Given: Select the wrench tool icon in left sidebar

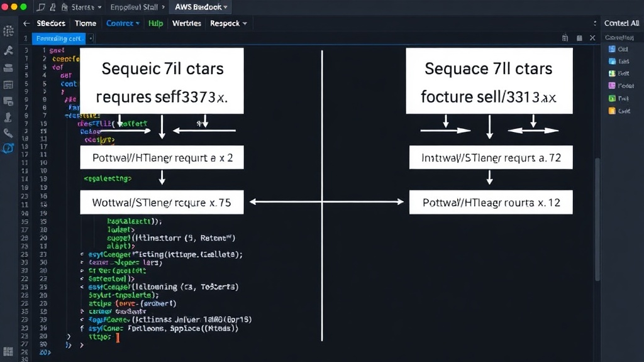Looking at the screenshot, I should (x=8, y=50).
